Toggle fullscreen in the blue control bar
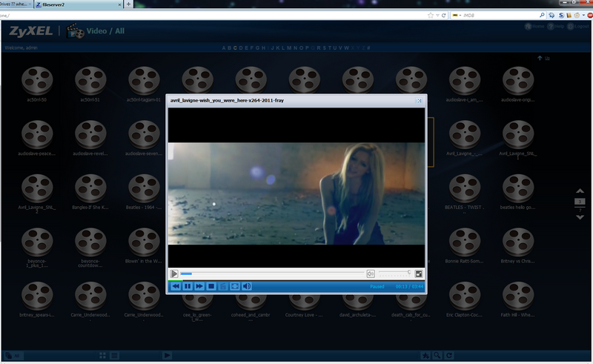Viewport: 593px width, 364px height. [235, 286]
